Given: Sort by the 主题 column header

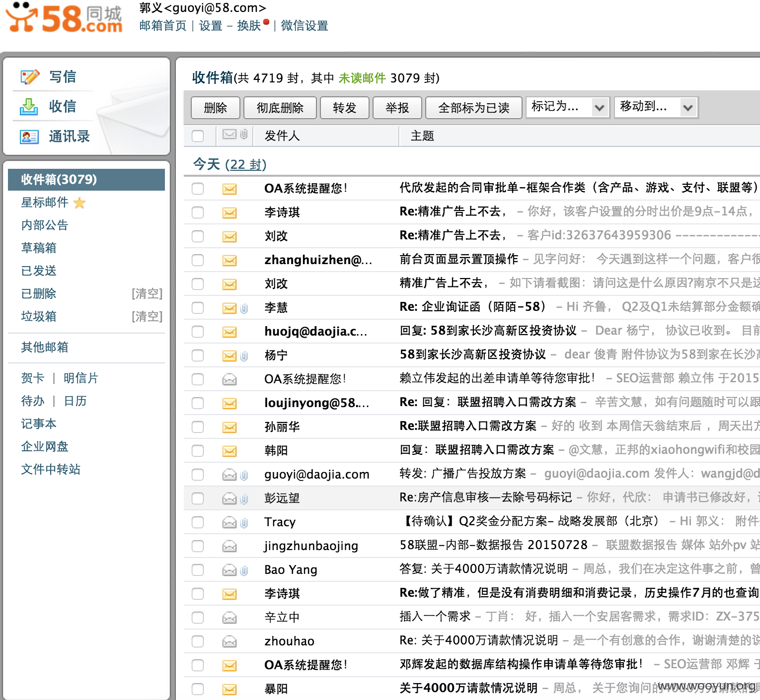Looking at the screenshot, I should (423, 136).
